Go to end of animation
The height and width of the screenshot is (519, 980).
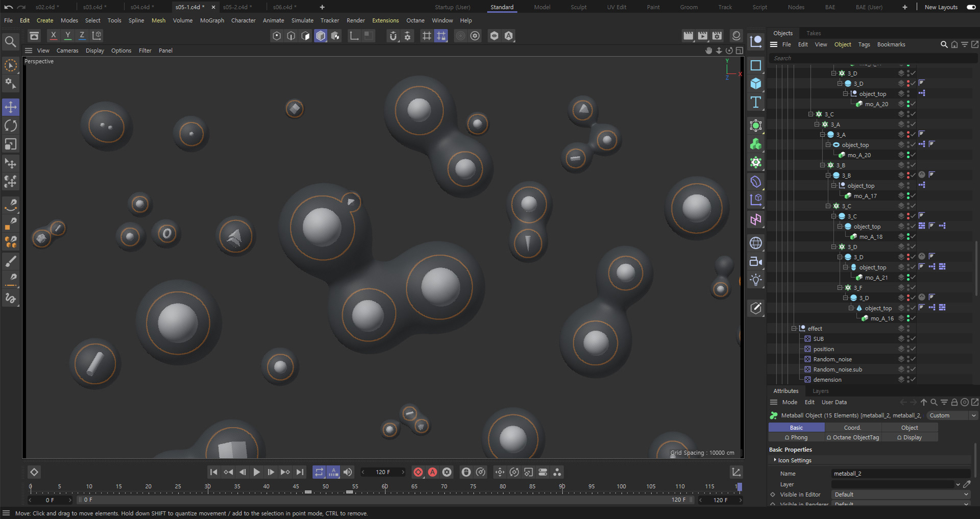pyautogui.click(x=300, y=472)
